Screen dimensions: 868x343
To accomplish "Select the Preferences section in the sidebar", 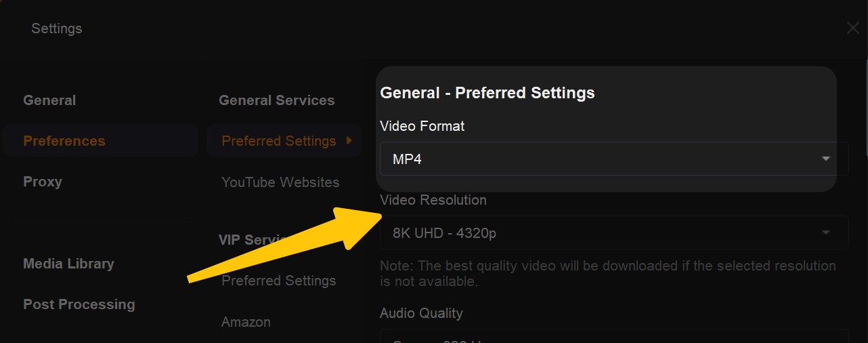I will (64, 141).
